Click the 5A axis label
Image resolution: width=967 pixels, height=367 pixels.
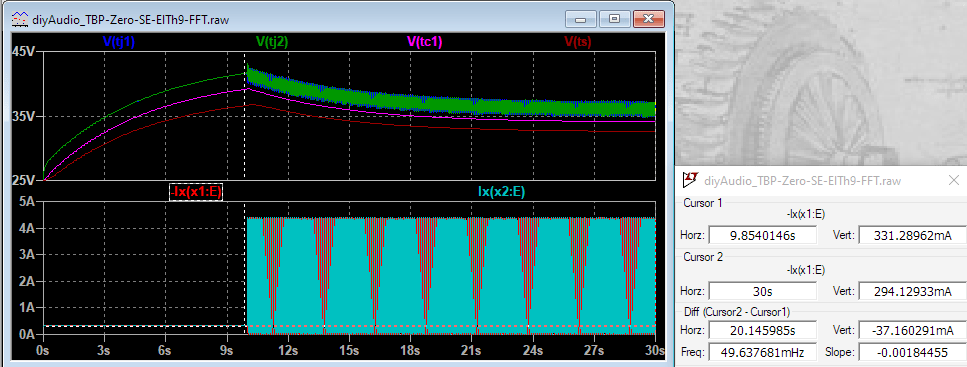tap(26, 202)
